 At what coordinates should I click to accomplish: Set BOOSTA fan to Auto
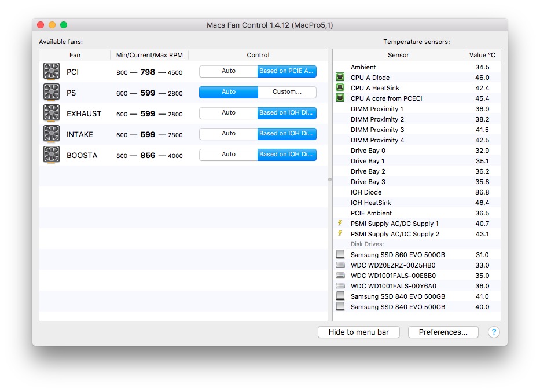pos(229,155)
